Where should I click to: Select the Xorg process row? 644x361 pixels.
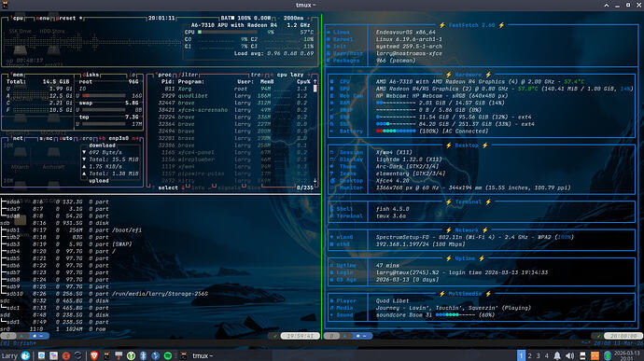[x=233, y=89]
